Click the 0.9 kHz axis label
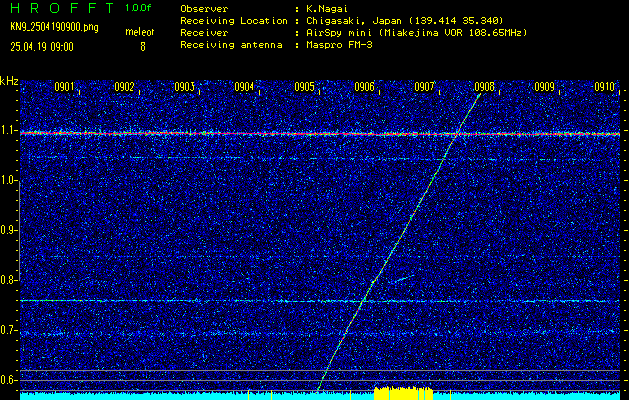629x400 pixels. coord(8,230)
